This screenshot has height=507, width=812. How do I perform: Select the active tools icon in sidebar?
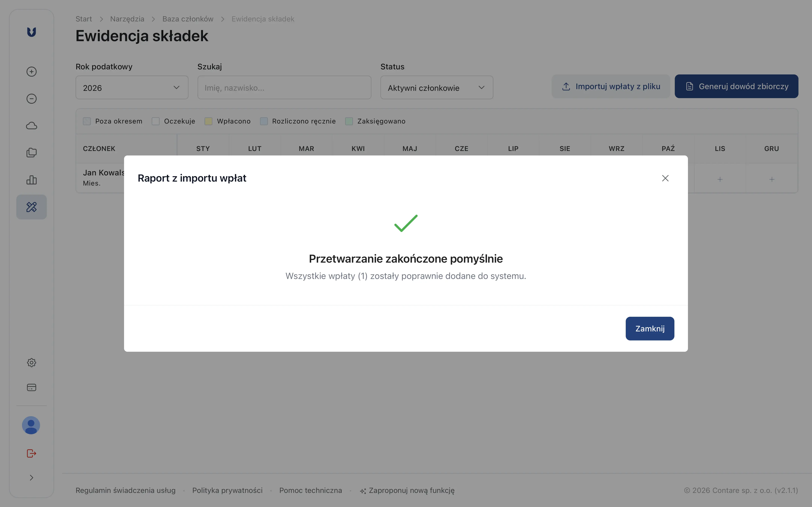(31, 207)
